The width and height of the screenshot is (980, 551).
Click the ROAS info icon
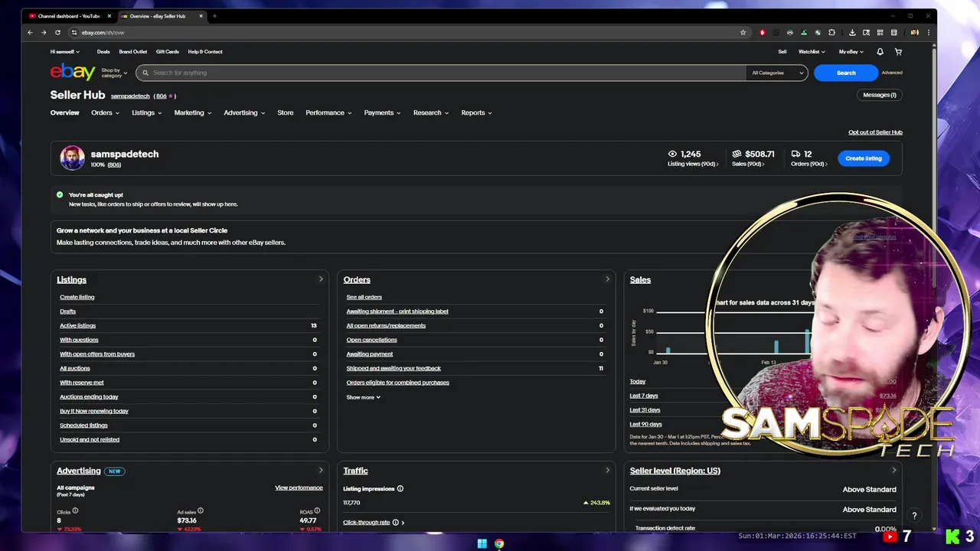(317, 511)
